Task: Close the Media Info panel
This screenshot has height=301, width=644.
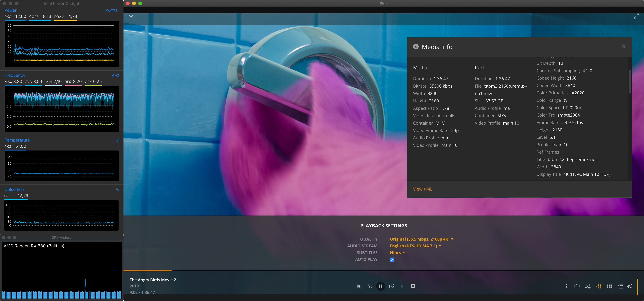Action: pos(623,46)
